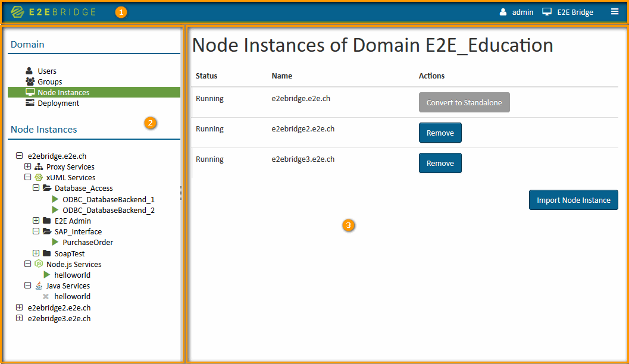Click the panel splitter handle between panes

[x=181, y=192]
